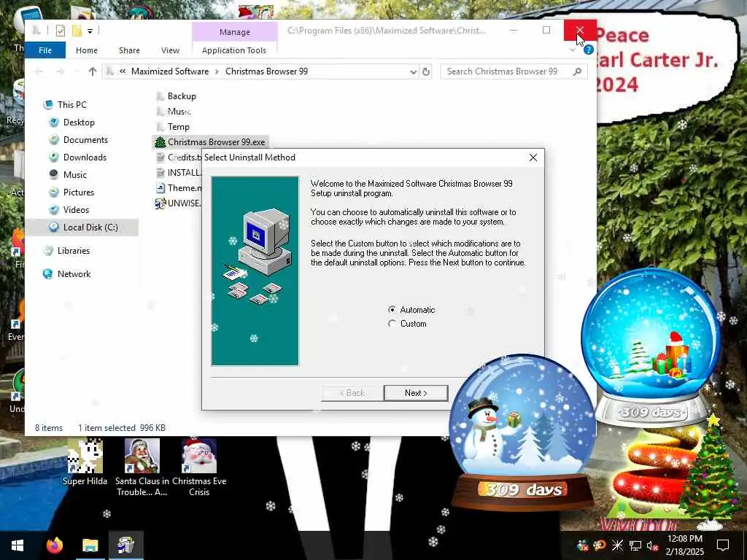Maximize the Explorer window
Viewport: 747px width, 560px height.
click(546, 31)
